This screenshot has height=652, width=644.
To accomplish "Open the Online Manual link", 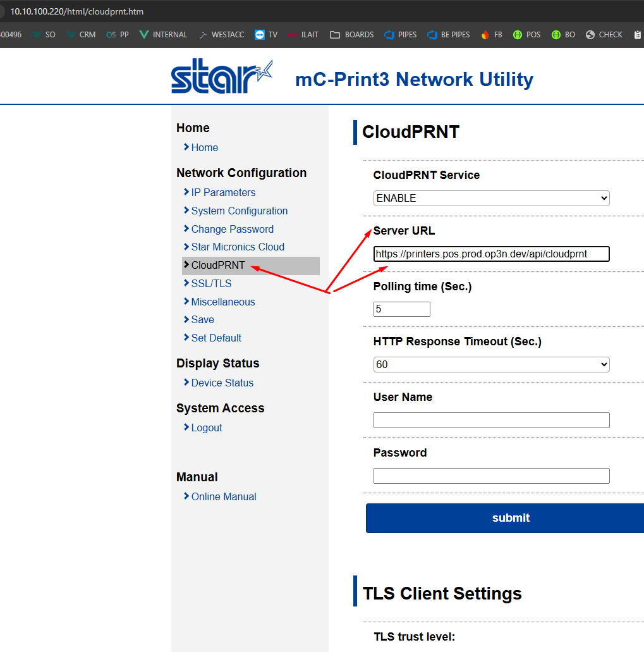I will 224,496.
